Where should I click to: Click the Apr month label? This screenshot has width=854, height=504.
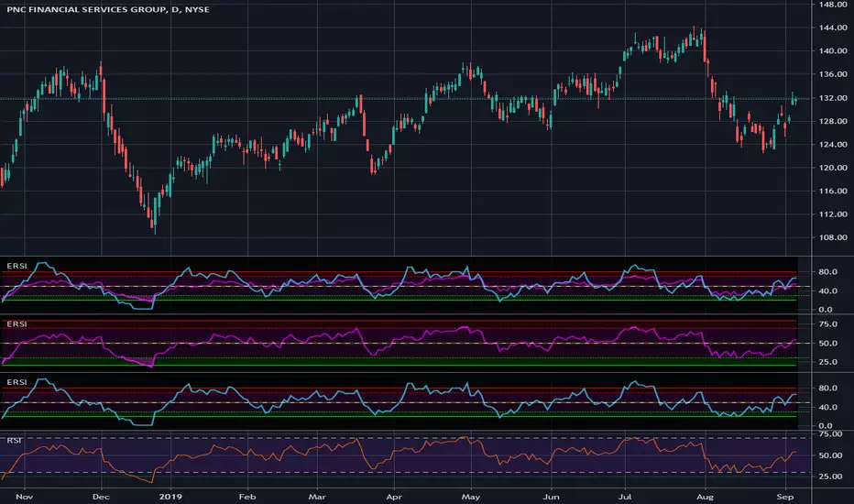point(394,497)
